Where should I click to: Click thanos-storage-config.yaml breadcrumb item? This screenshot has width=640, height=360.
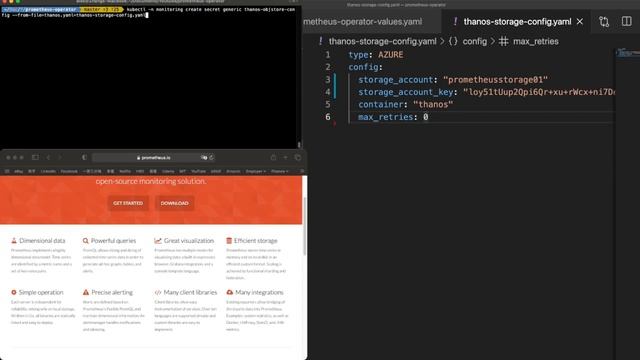pyautogui.click(x=382, y=41)
